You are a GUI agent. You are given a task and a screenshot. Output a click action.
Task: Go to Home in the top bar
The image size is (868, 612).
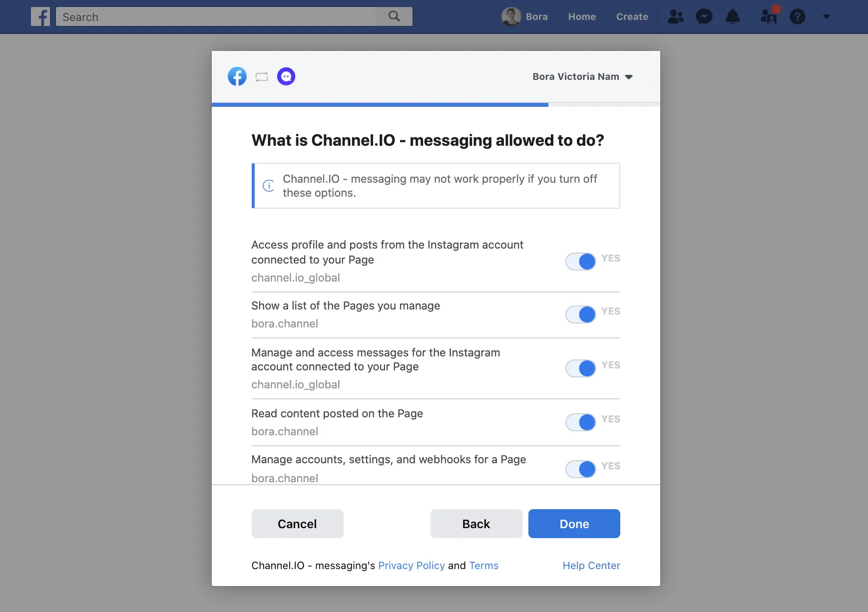point(582,16)
